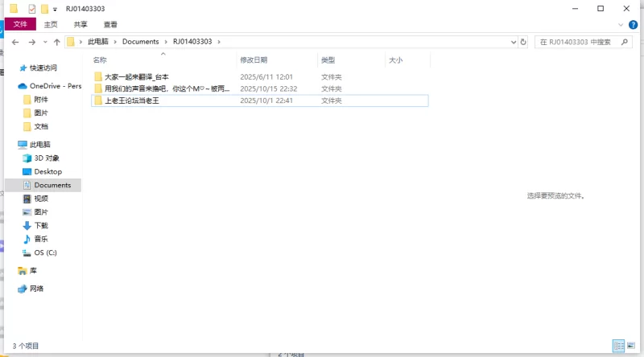The image size is (644, 357).
Task: Switch to details view in status bar
Action: click(618, 346)
